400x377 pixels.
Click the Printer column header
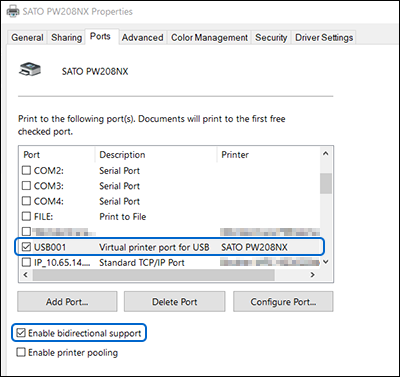click(269, 154)
